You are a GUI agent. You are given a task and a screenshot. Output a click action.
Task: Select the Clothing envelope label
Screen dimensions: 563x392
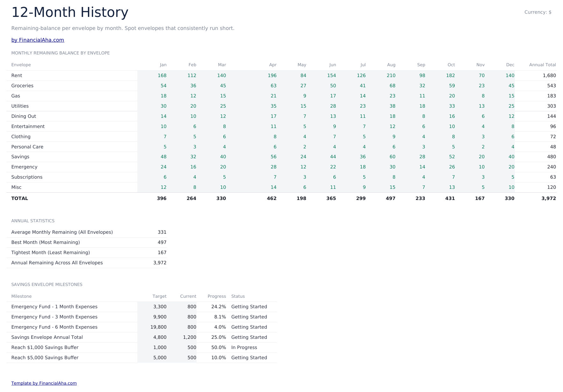tap(21, 137)
